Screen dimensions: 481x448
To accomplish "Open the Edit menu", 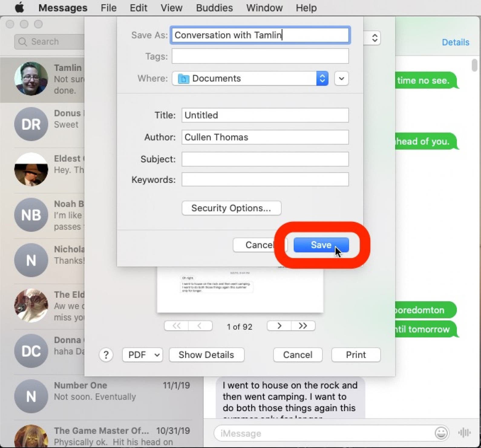I will 138,8.
